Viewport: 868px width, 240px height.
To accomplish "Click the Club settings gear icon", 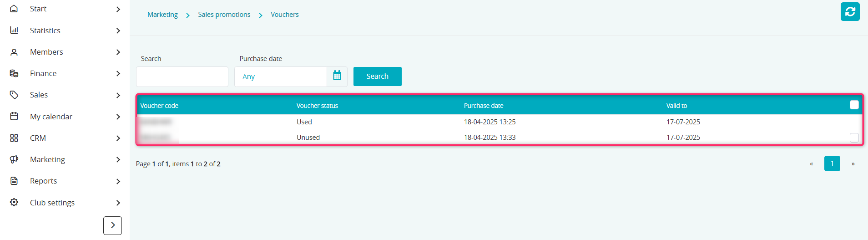I will tap(14, 202).
